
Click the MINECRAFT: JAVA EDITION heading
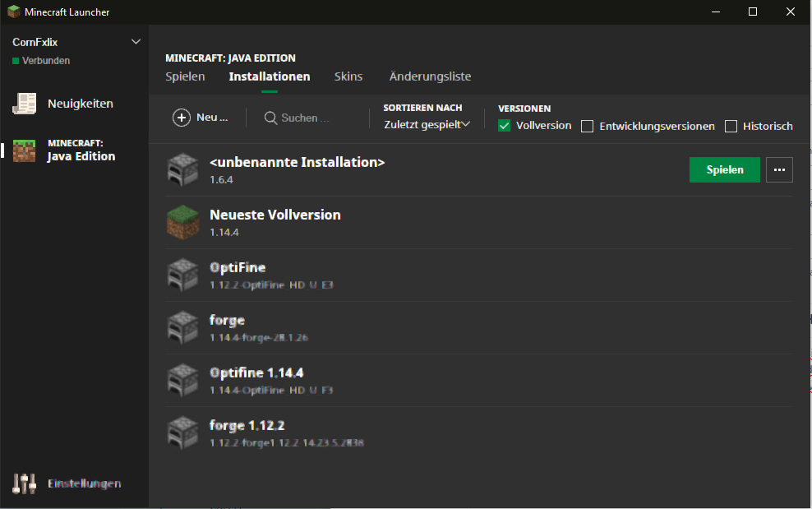230,58
